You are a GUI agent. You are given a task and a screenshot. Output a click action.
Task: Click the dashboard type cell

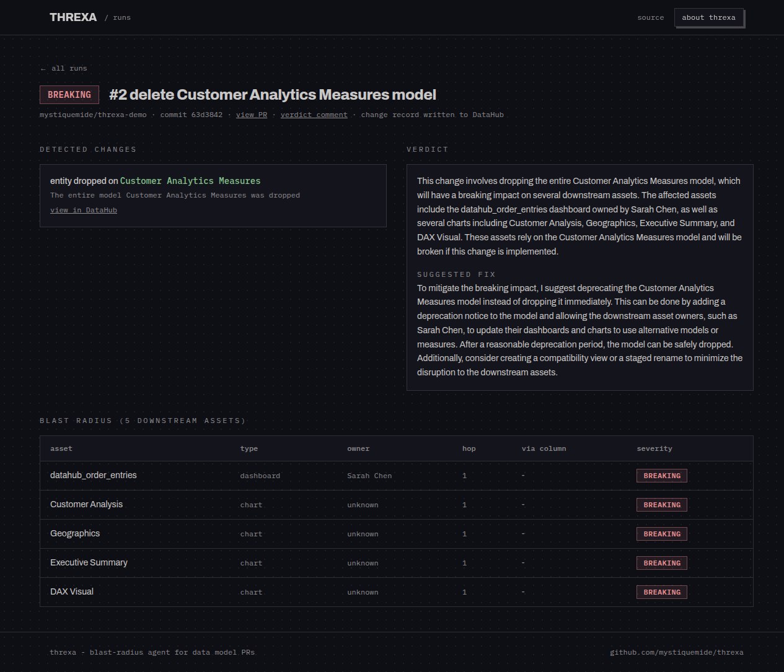(260, 476)
